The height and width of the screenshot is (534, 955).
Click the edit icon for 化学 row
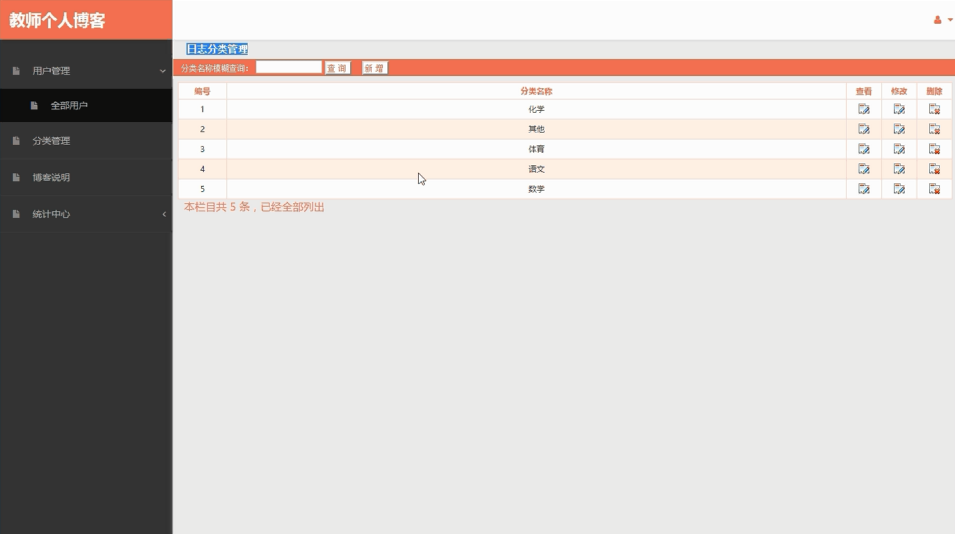[899, 109]
